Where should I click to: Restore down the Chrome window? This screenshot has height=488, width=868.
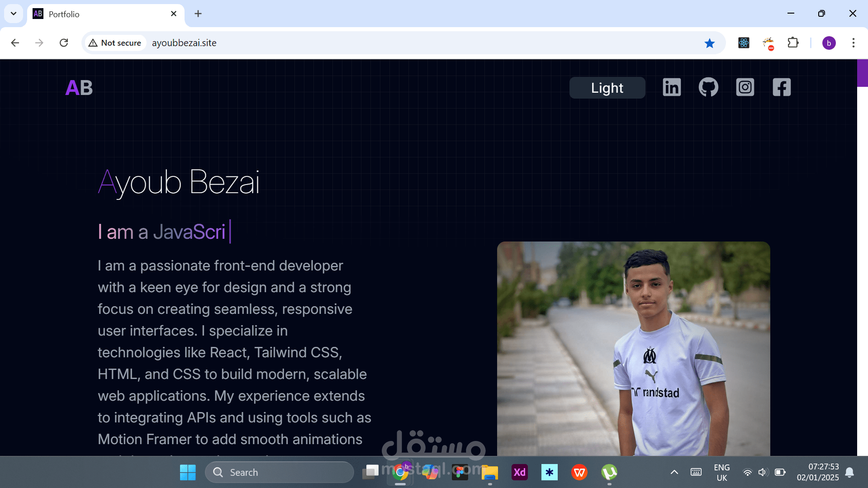coord(821,14)
